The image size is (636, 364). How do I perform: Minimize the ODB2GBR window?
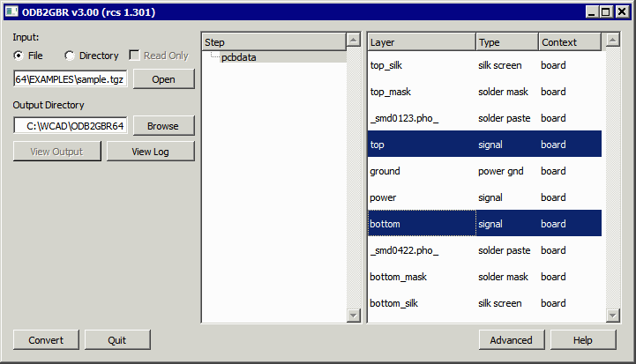[x=592, y=11]
